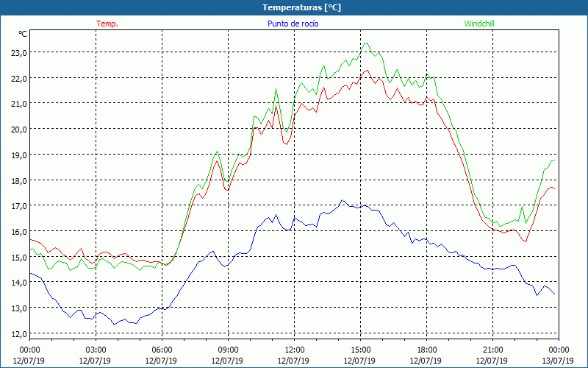Click the 13/07/19 date label

coord(558,361)
